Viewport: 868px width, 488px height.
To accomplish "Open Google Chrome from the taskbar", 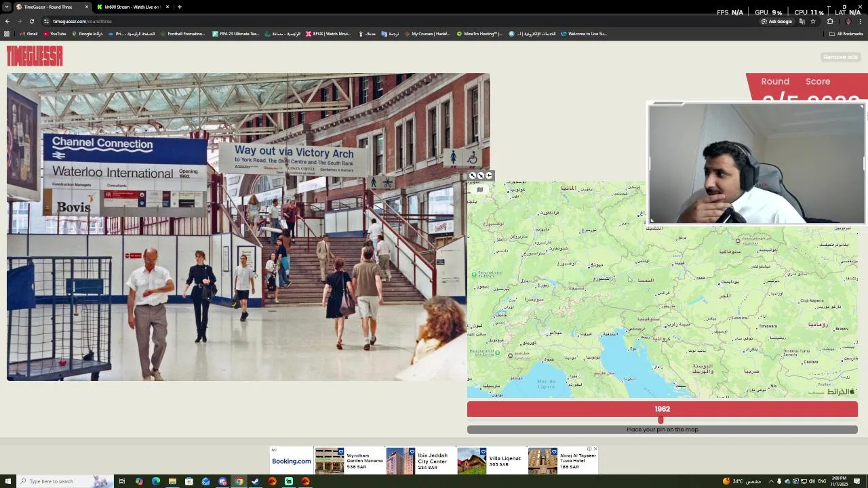I will [239, 481].
